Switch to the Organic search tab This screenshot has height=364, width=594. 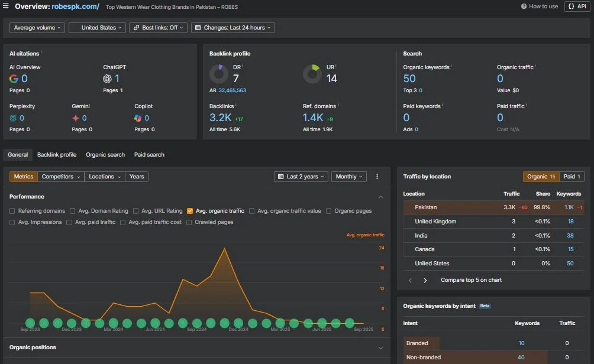[105, 155]
